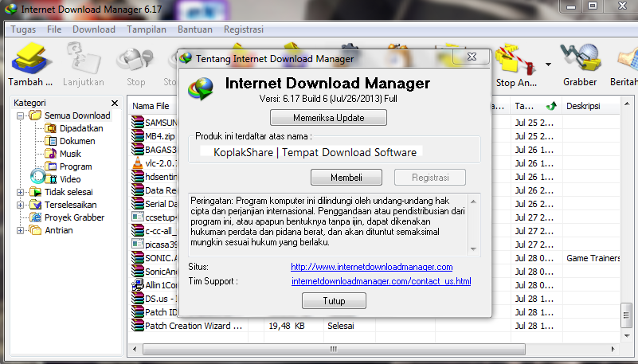Screen dimensions: 638x364
Task: Click the file list vertical scrollbar thumb
Action: (627, 315)
